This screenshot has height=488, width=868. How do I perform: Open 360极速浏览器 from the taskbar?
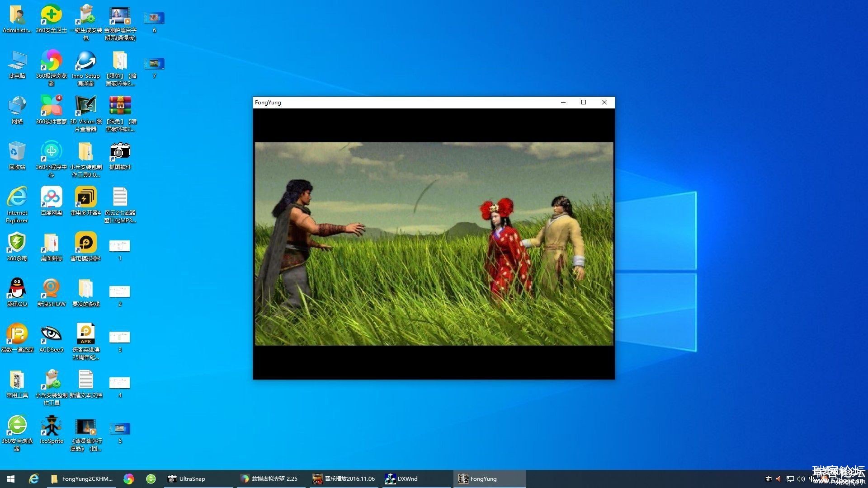tap(129, 479)
